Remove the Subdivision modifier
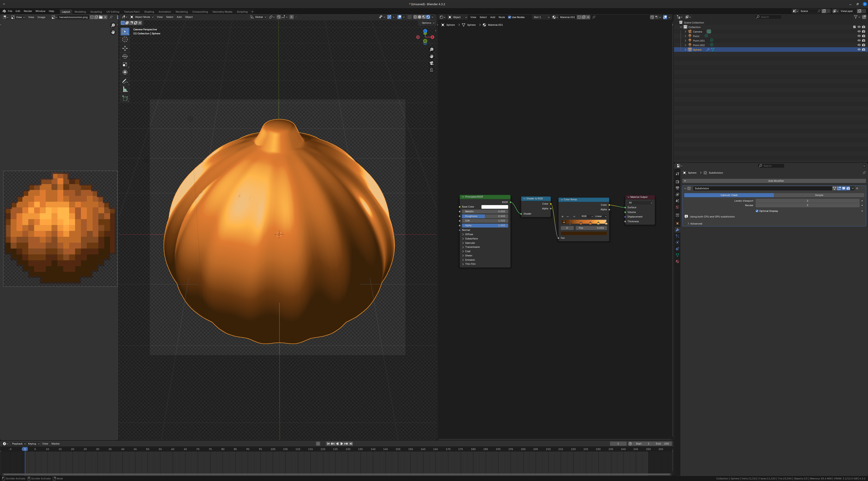 [858, 188]
